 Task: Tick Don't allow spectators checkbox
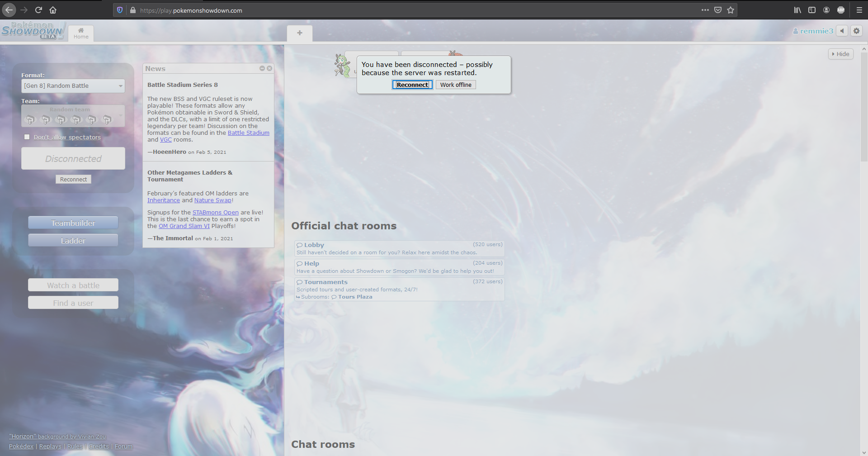pos(27,137)
